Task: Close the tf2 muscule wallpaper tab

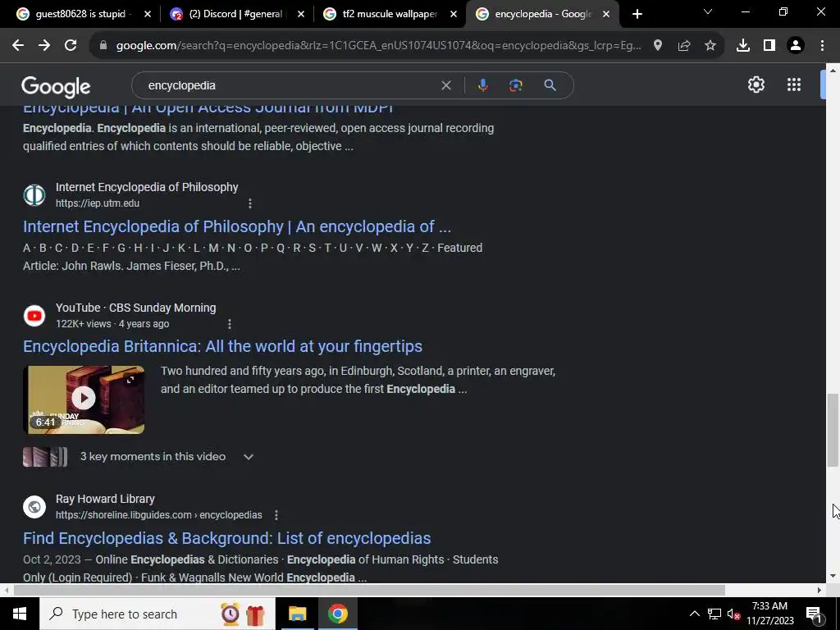Action: (x=454, y=14)
